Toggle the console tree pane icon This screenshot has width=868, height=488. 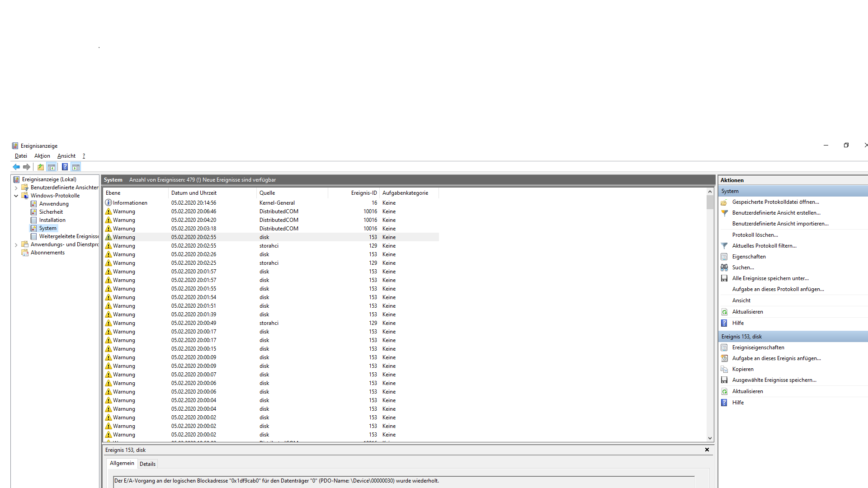tap(52, 167)
